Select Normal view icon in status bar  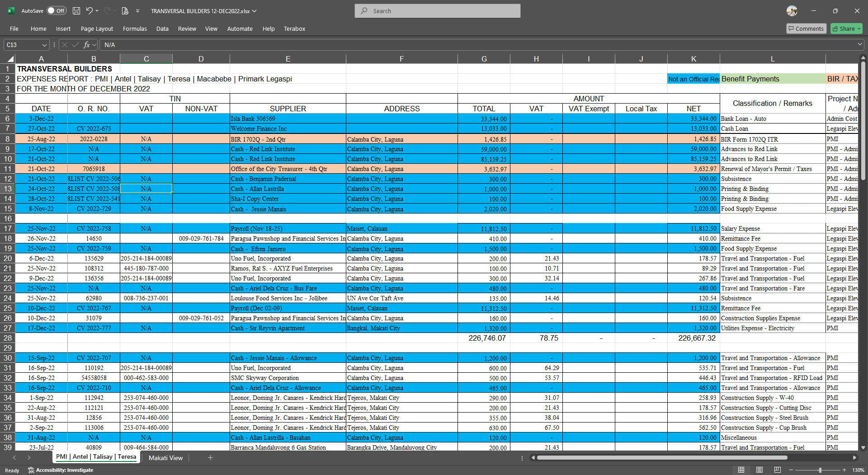pos(741,470)
